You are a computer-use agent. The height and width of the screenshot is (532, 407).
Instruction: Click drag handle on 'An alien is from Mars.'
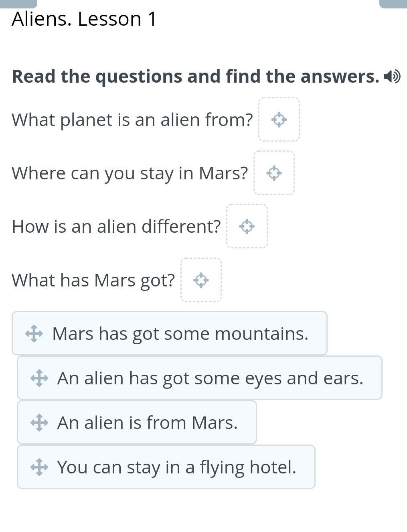[x=39, y=422]
